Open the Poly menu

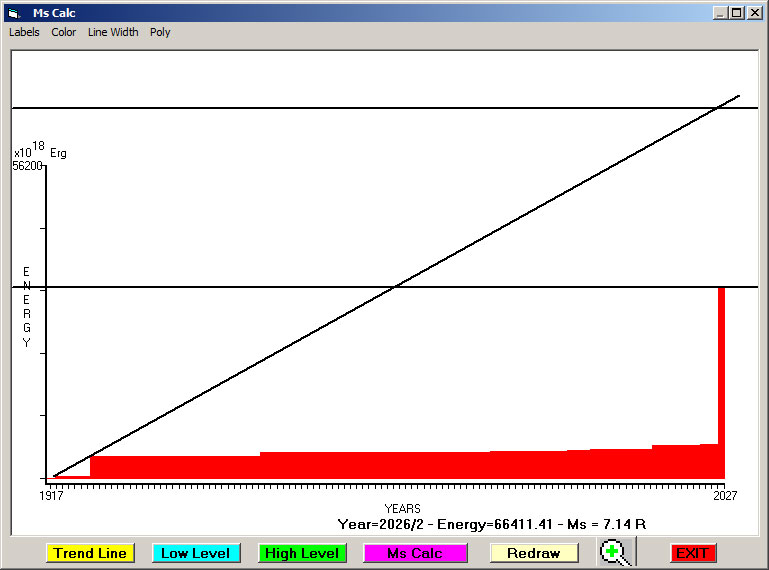[160, 32]
